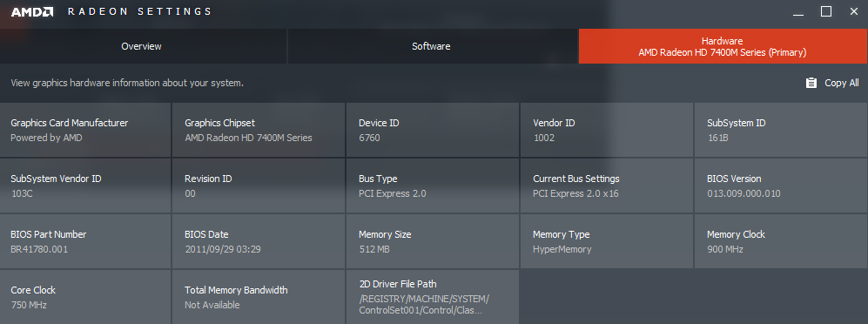868x324 pixels.
Task: Maximize the Radeon Settings window
Action: (826, 11)
